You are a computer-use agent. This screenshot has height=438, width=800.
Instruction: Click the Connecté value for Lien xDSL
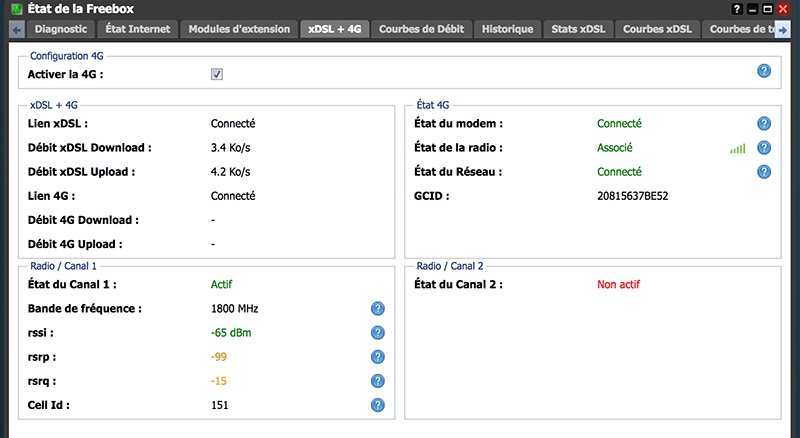coord(233,124)
